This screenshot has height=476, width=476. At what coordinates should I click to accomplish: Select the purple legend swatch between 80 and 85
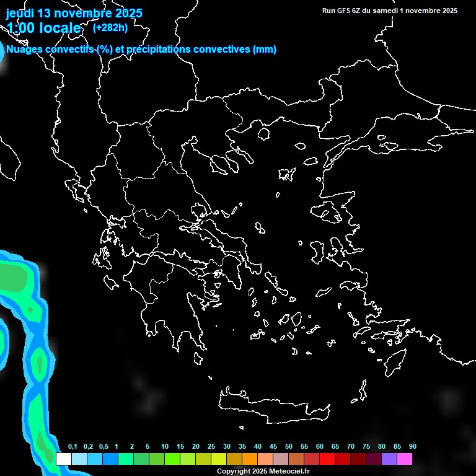coord(389,459)
